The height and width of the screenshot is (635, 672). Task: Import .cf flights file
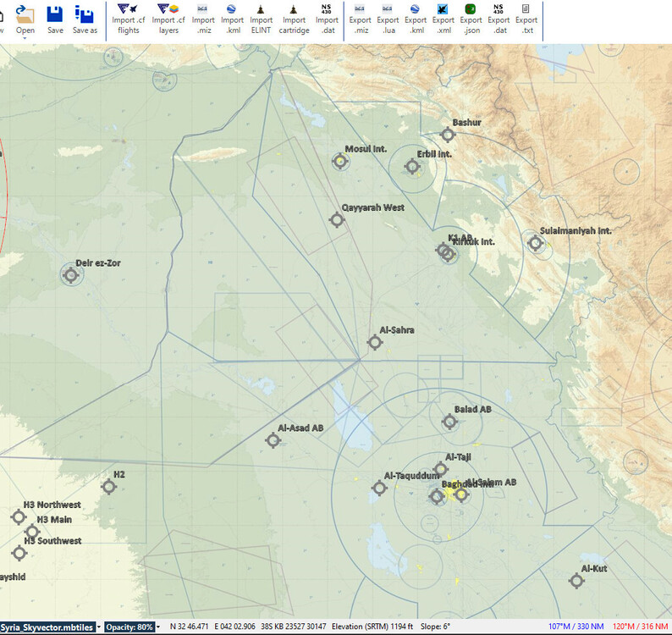[128, 19]
